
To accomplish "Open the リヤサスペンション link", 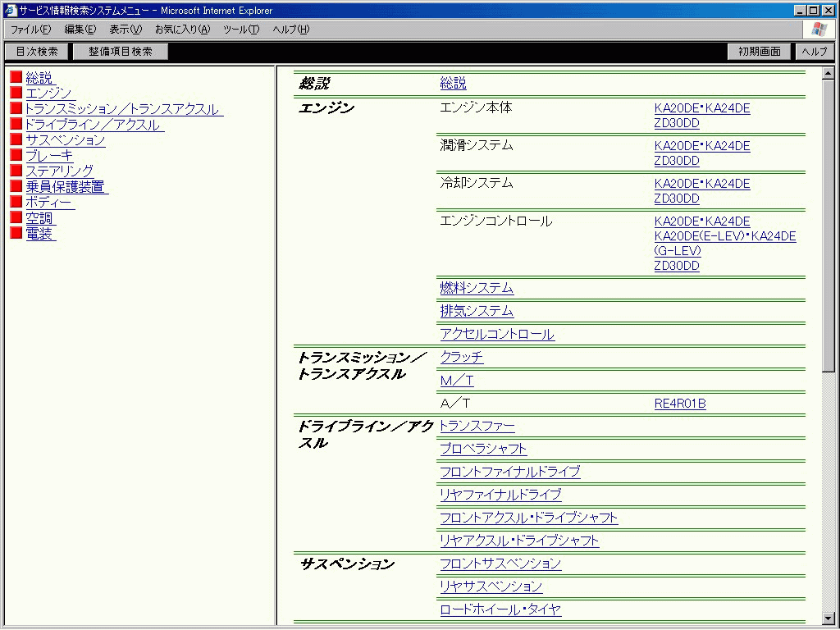I will coord(491,587).
